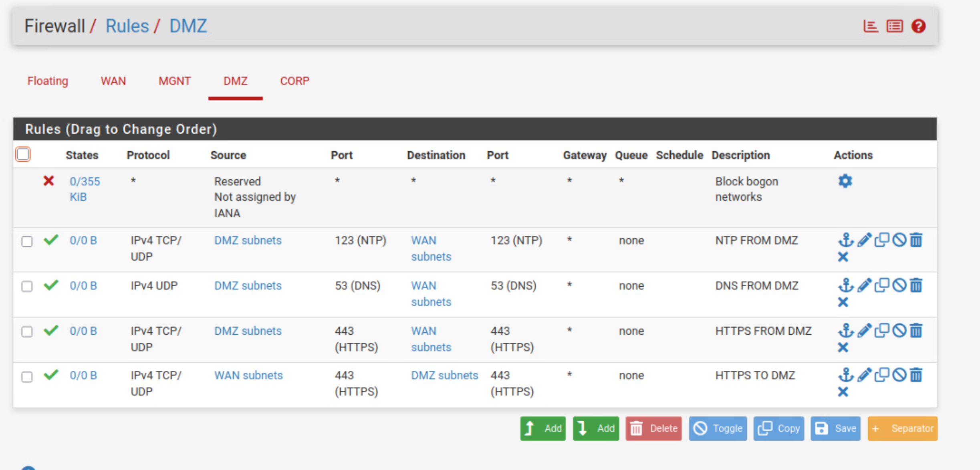
Task: Click the orange Separator button
Action: [x=902, y=428]
